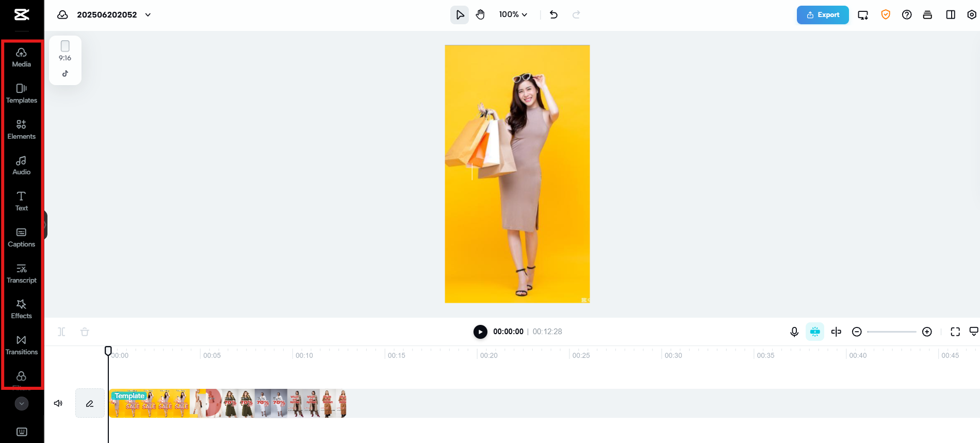Open keyboard shortcuts icon
Viewport: 980px width, 443px height.
coord(22,432)
